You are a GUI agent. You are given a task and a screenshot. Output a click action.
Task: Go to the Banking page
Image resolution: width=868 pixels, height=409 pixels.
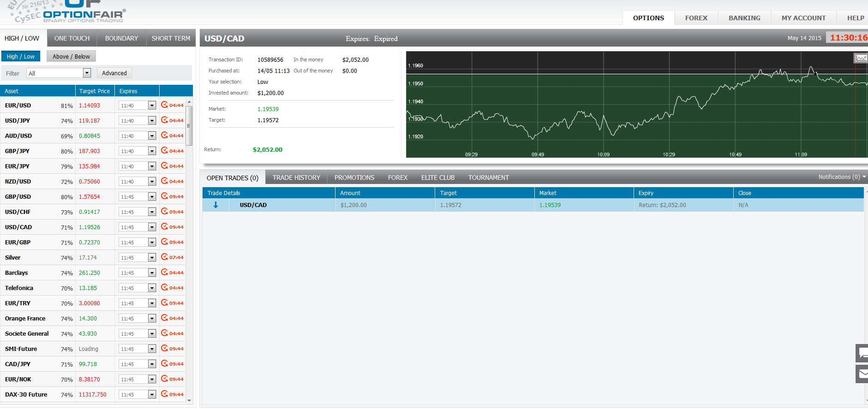click(x=744, y=18)
